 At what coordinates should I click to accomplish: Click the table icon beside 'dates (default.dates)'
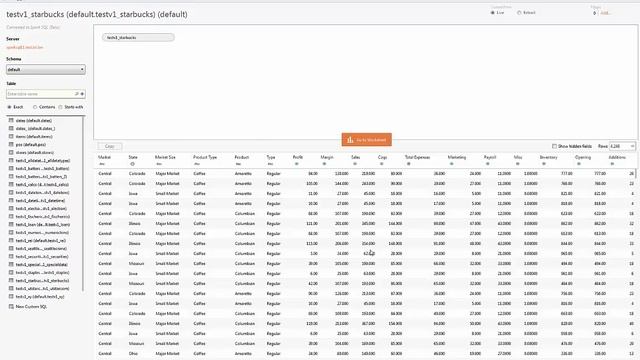tap(11, 120)
